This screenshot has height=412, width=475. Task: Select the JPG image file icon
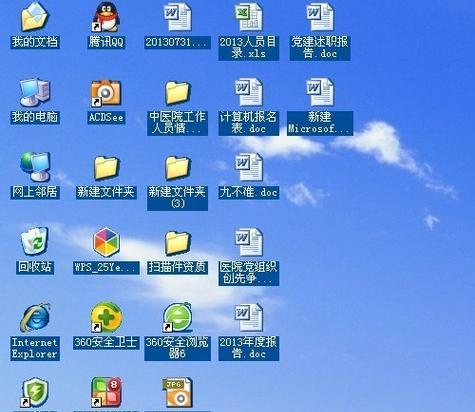[177, 393]
